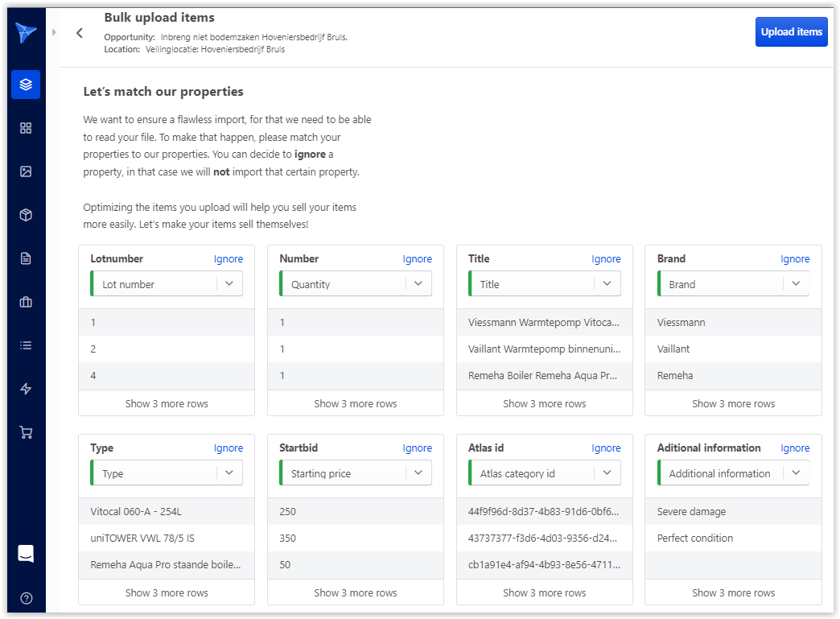Open the image gallery sidebar icon
This screenshot has width=840, height=619.
point(26,171)
